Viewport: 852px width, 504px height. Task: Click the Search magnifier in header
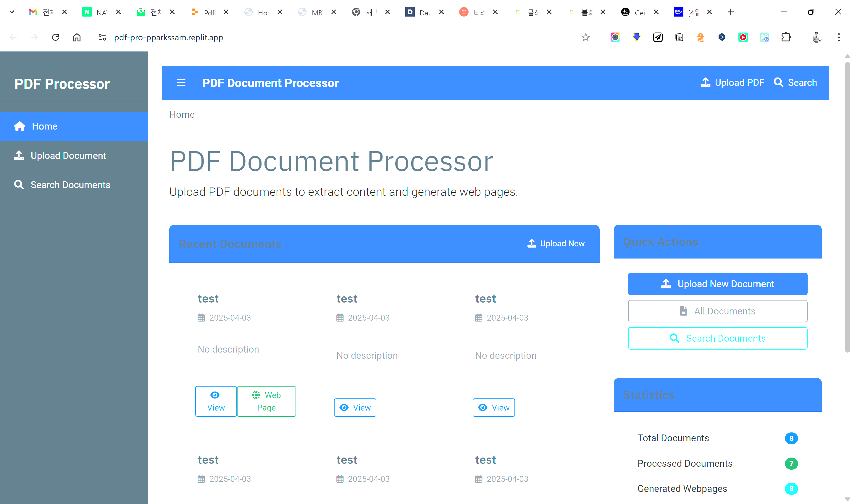(778, 83)
